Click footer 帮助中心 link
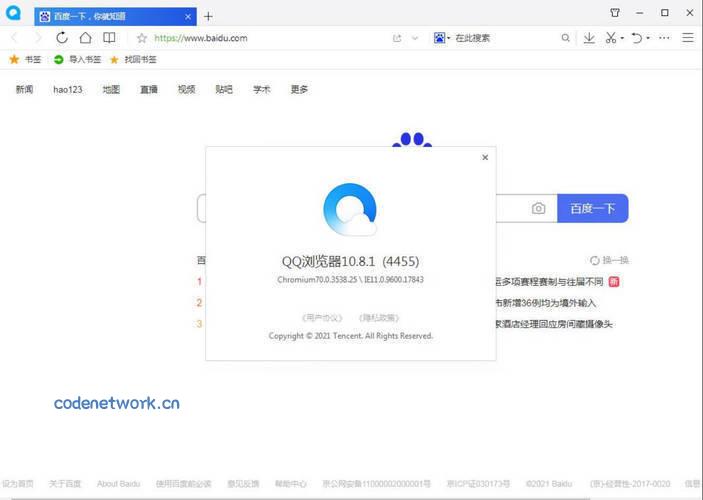The width and height of the screenshot is (703, 500). 291,484
